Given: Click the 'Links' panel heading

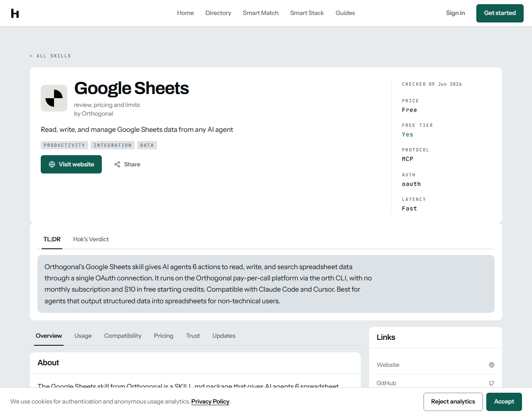Looking at the screenshot, I should pos(386,337).
